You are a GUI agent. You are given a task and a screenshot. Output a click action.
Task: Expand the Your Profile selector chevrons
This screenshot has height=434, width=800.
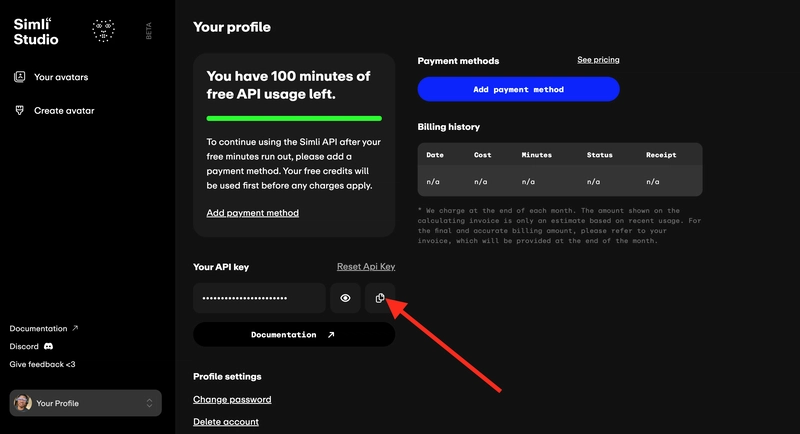pos(150,403)
